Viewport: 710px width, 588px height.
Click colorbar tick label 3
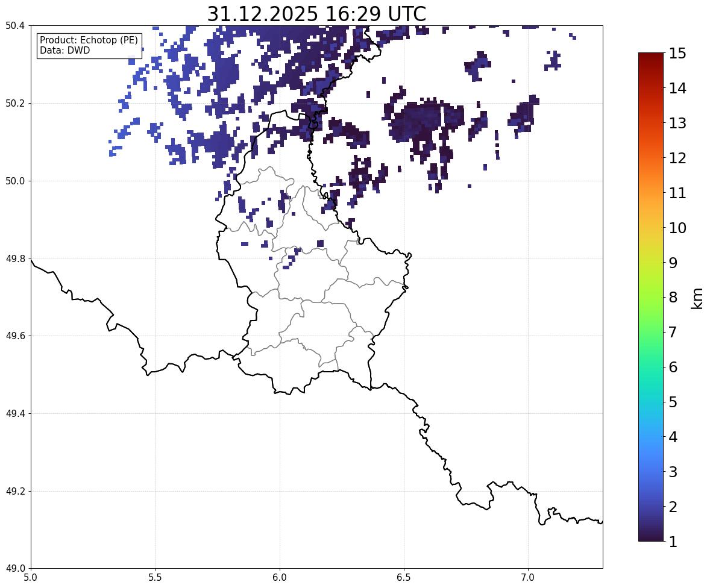click(673, 472)
